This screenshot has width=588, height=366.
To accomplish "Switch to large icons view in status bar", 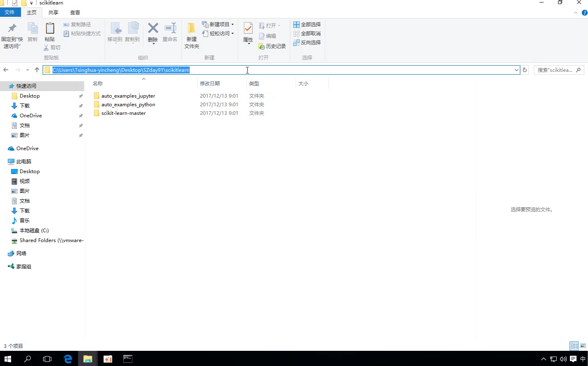I will [583, 346].
